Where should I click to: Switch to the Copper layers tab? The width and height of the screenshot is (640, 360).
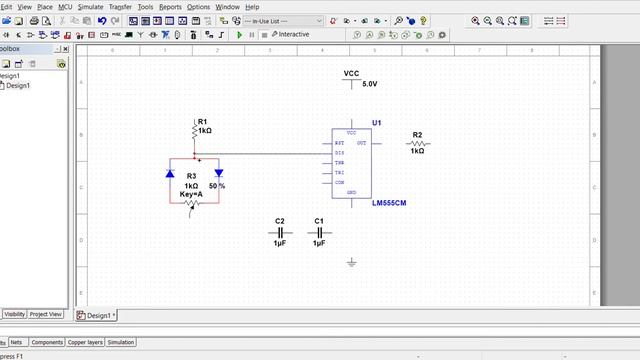(85, 342)
